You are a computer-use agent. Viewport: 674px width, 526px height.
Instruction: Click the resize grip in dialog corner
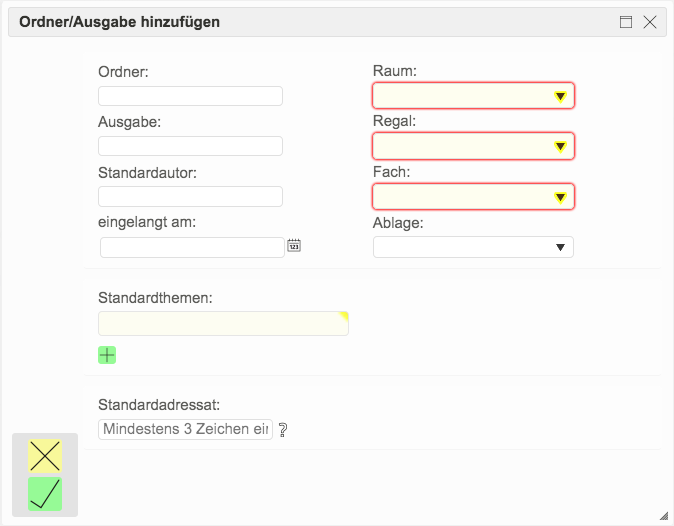click(x=663, y=515)
